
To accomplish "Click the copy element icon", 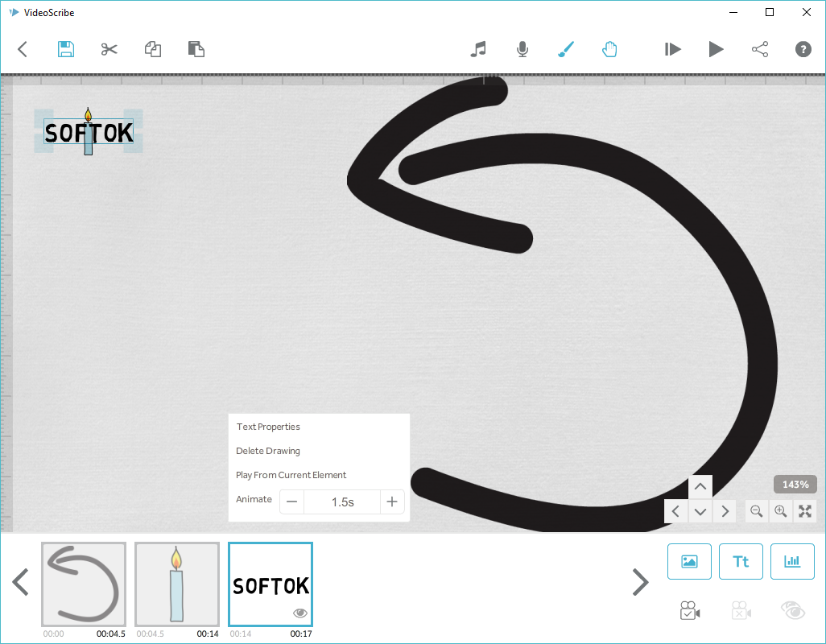I will click(x=153, y=49).
